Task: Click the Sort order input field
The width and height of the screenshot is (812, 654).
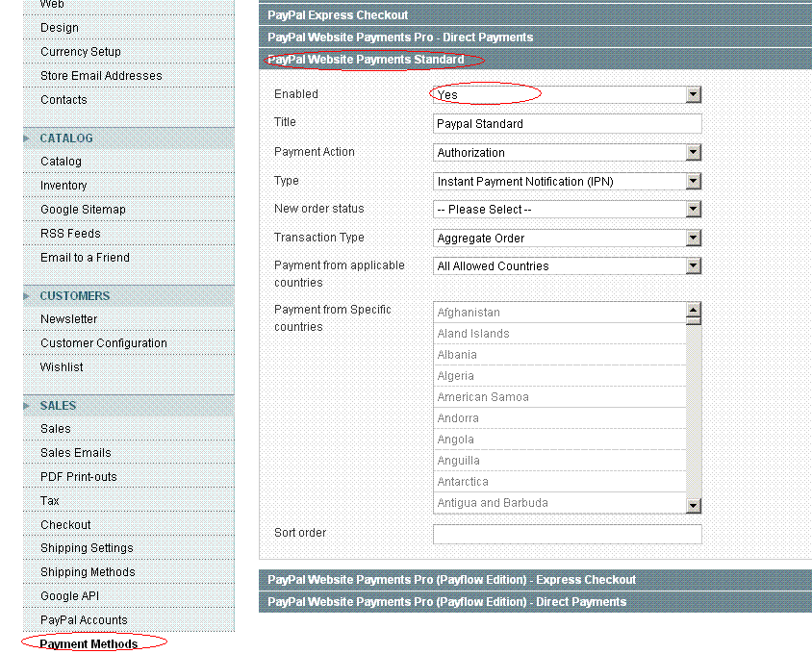Action: [x=567, y=534]
